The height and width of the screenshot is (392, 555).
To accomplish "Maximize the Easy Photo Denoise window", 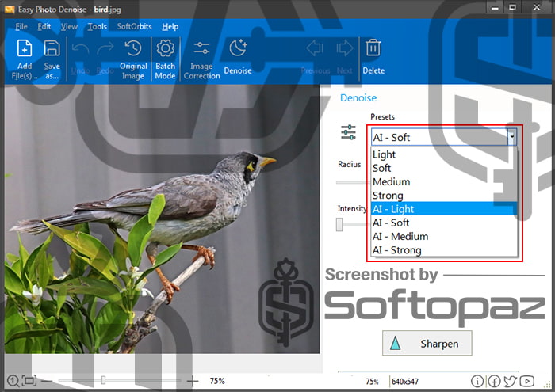I will (512, 7).
